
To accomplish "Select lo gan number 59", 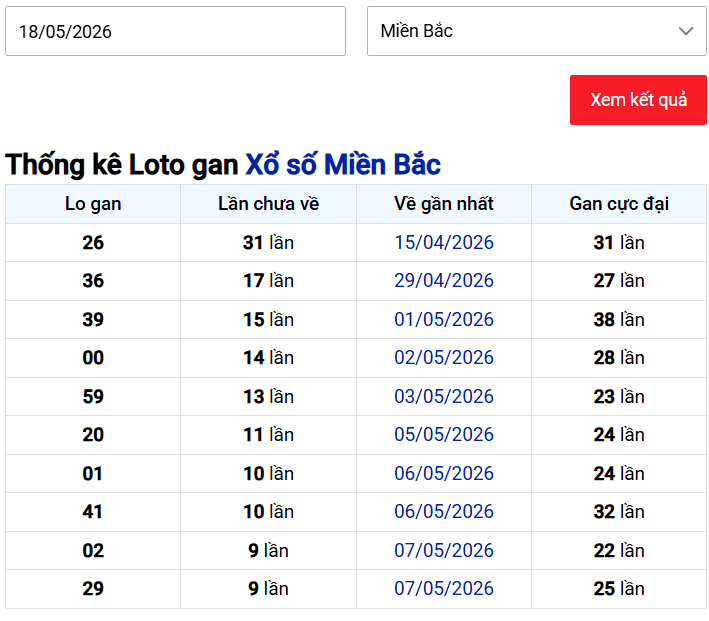I will coord(93,396).
